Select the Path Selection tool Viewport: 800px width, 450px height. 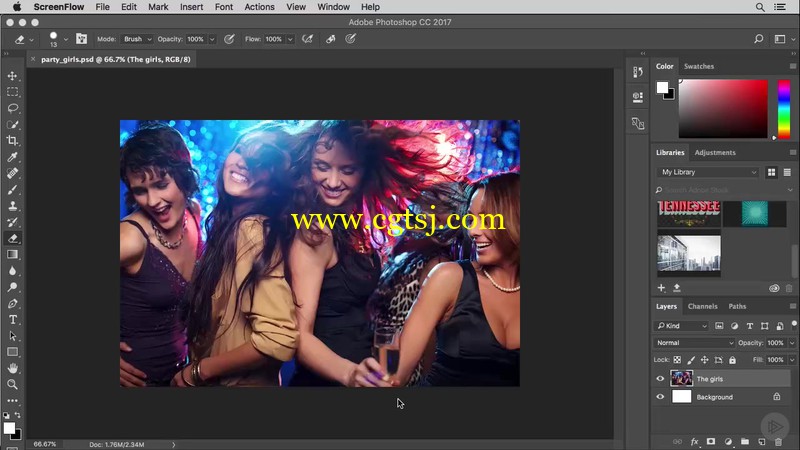[12, 336]
